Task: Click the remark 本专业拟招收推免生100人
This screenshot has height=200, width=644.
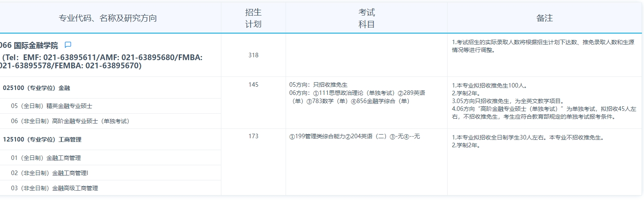Action: [x=489, y=85]
